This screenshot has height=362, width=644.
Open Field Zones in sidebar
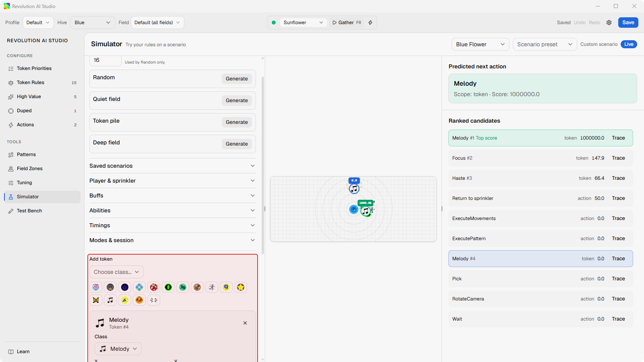pyautogui.click(x=42, y=169)
